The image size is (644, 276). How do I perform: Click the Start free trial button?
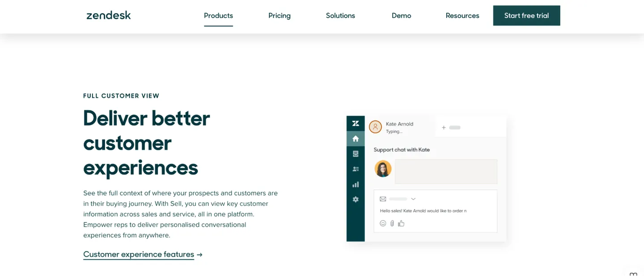coord(526,16)
